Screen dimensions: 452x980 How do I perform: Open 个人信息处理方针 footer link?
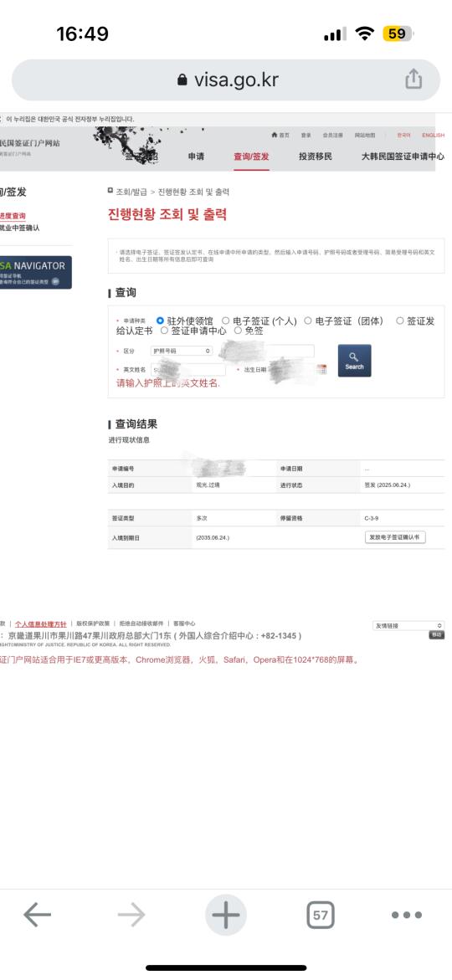41,623
